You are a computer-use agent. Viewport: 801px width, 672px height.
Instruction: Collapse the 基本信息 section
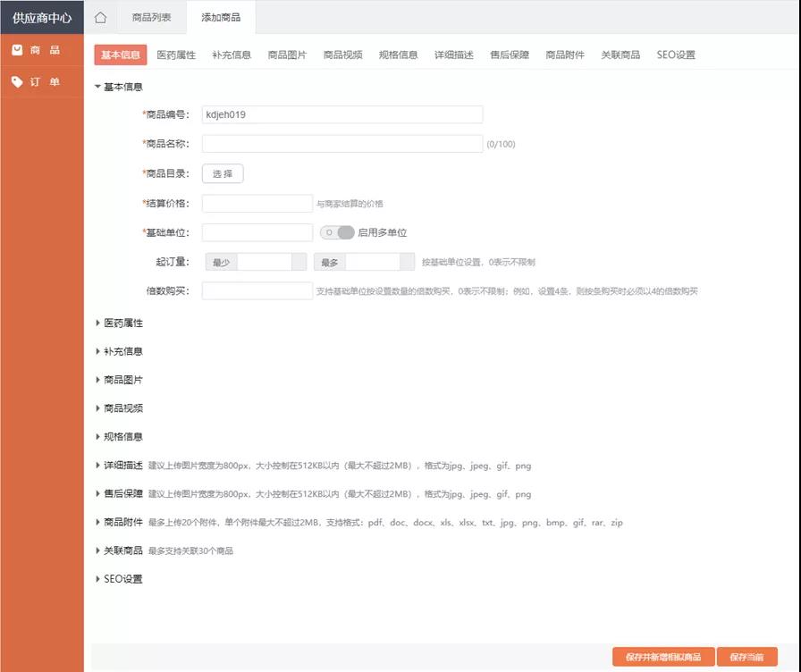coord(119,87)
